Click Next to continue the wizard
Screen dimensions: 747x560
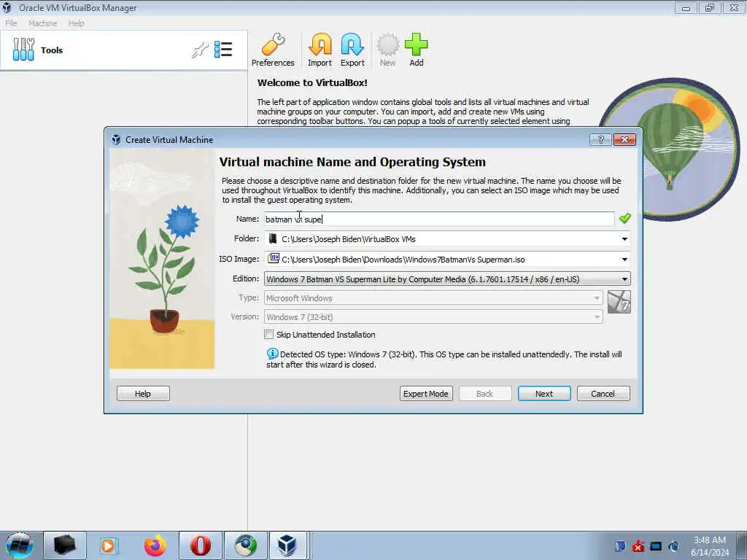[544, 393]
